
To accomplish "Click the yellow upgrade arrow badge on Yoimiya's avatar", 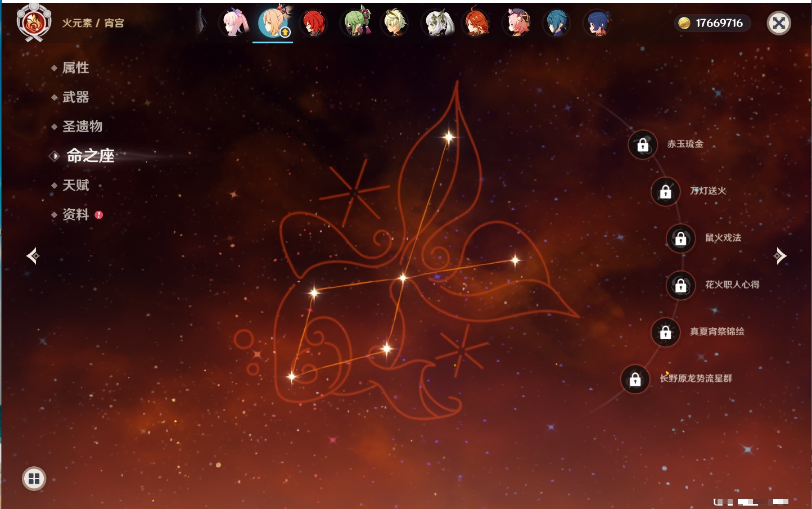I will [x=285, y=33].
